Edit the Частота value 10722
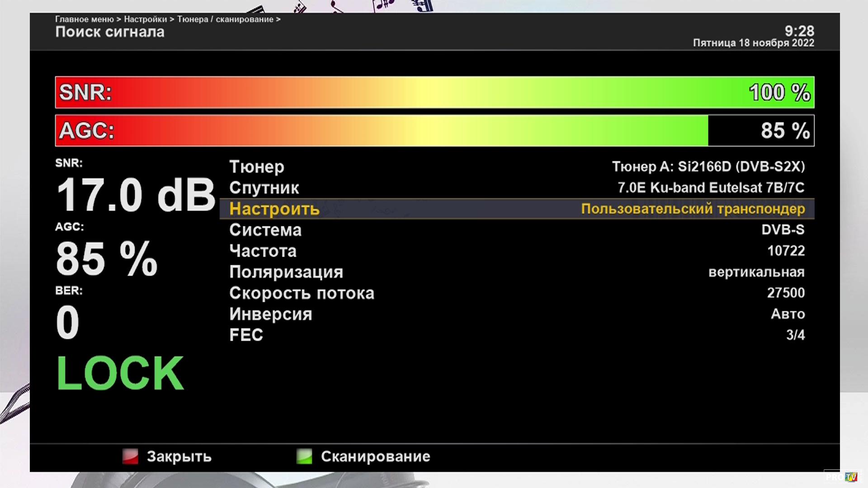The image size is (868, 488). [786, 251]
